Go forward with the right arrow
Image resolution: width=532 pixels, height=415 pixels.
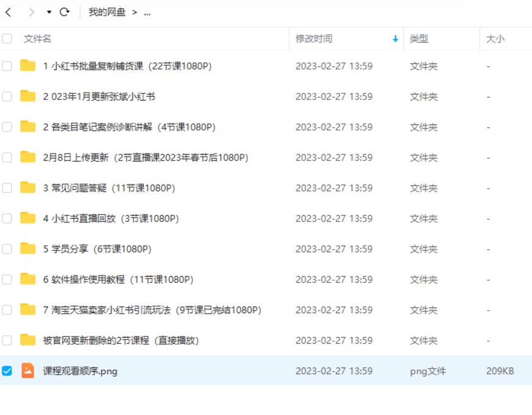31,13
